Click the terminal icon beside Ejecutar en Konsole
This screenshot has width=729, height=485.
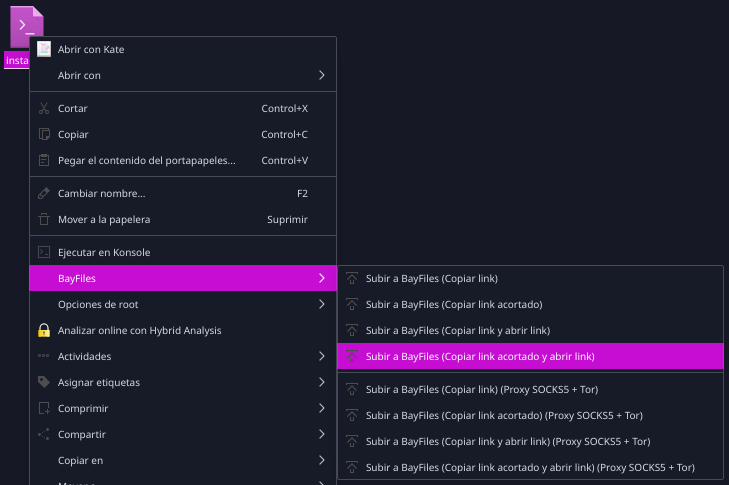(44, 252)
